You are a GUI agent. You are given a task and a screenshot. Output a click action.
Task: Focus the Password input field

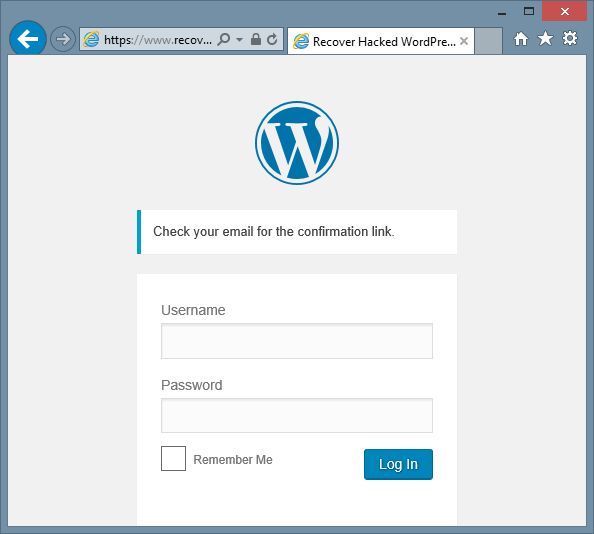click(297, 415)
